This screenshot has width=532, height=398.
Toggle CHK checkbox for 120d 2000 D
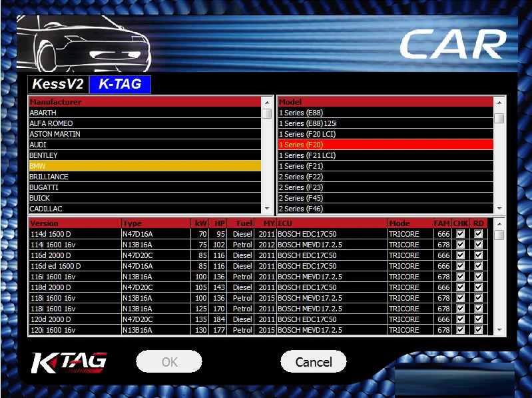point(460,319)
